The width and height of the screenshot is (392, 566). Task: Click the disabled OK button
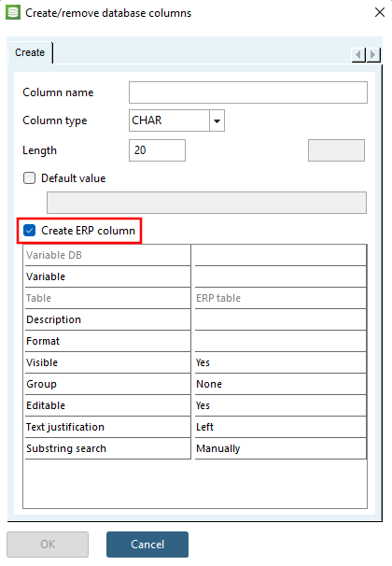48,544
